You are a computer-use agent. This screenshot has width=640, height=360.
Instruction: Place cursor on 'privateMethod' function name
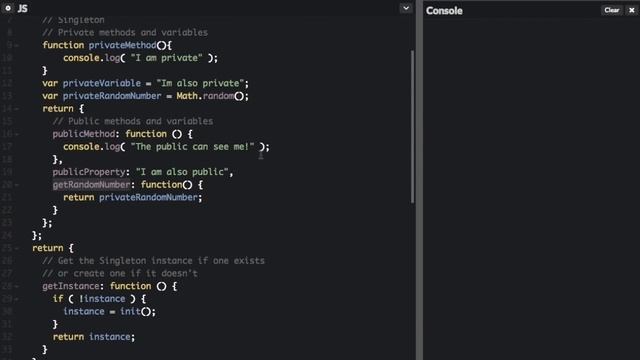[x=122, y=45]
